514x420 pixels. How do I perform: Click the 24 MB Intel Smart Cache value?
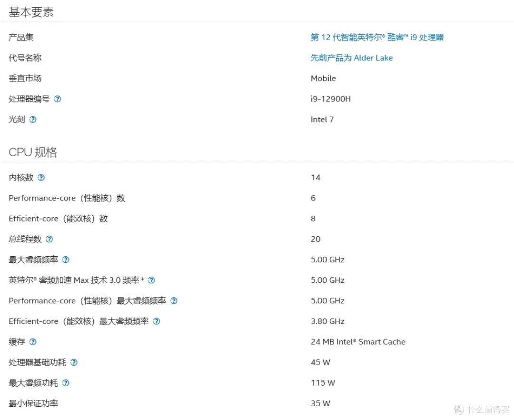(358, 342)
